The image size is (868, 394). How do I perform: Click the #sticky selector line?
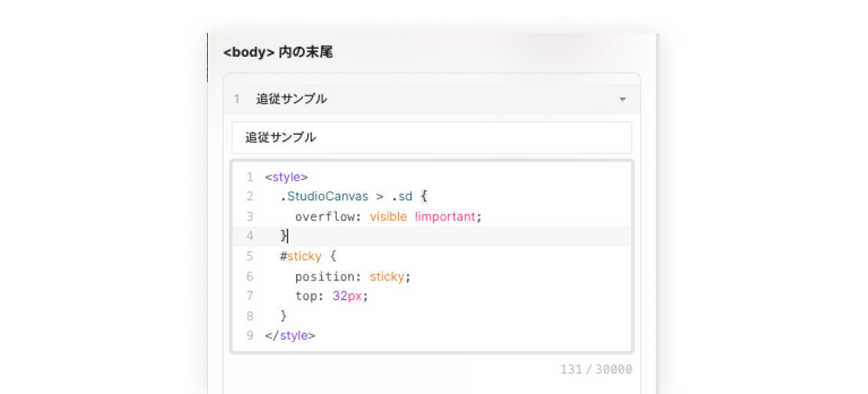click(307, 256)
